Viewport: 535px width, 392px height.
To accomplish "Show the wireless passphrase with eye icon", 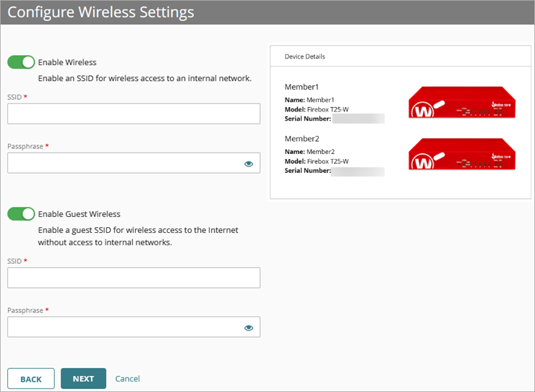I will 249,163.
